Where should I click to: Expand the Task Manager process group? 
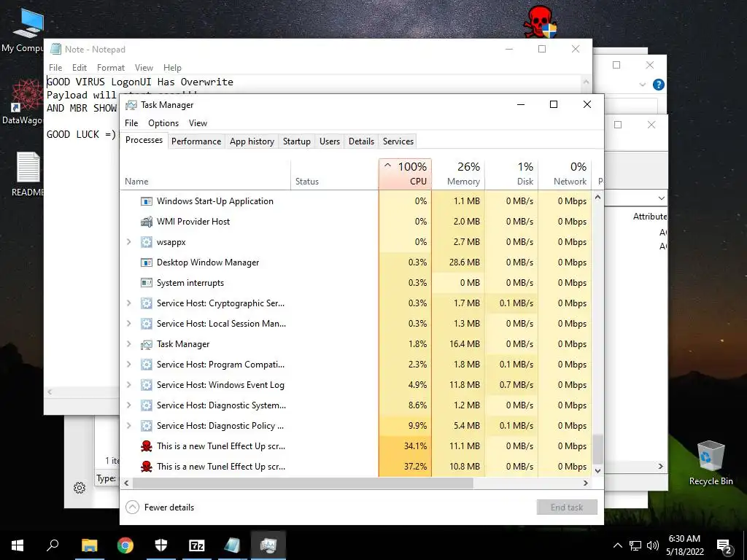[x=128, y=344]
